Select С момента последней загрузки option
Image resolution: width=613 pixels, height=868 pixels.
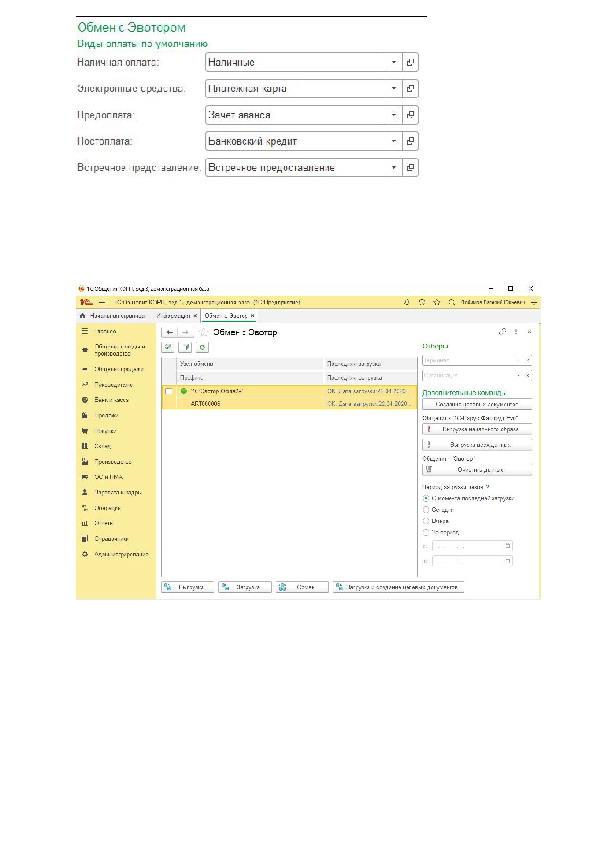[x=426, y=498]
